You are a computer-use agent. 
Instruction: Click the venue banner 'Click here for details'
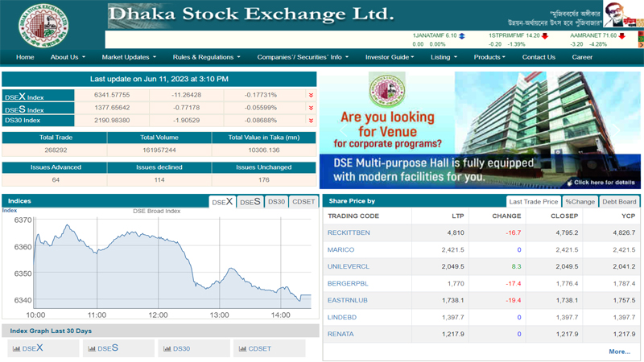click(600, 183)
